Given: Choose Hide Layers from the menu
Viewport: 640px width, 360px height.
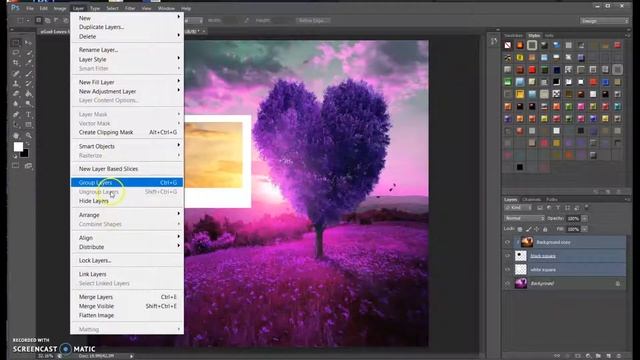Looking at the screenshot, I should click(x=127, y=201).
